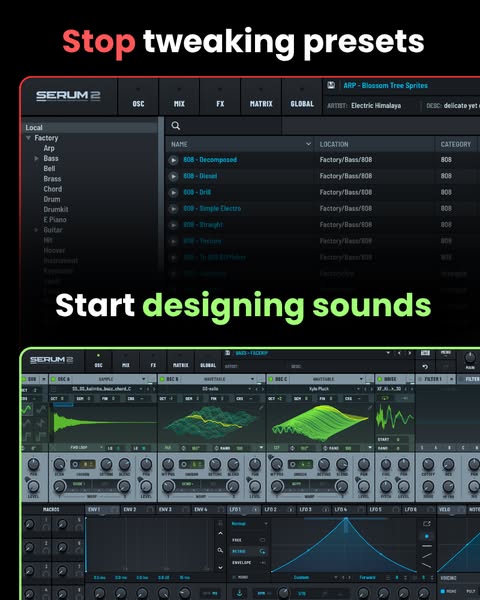Play preview of 808 - Diesel preset
This screenshot has width=480, height=600.
tap(173, 176)
